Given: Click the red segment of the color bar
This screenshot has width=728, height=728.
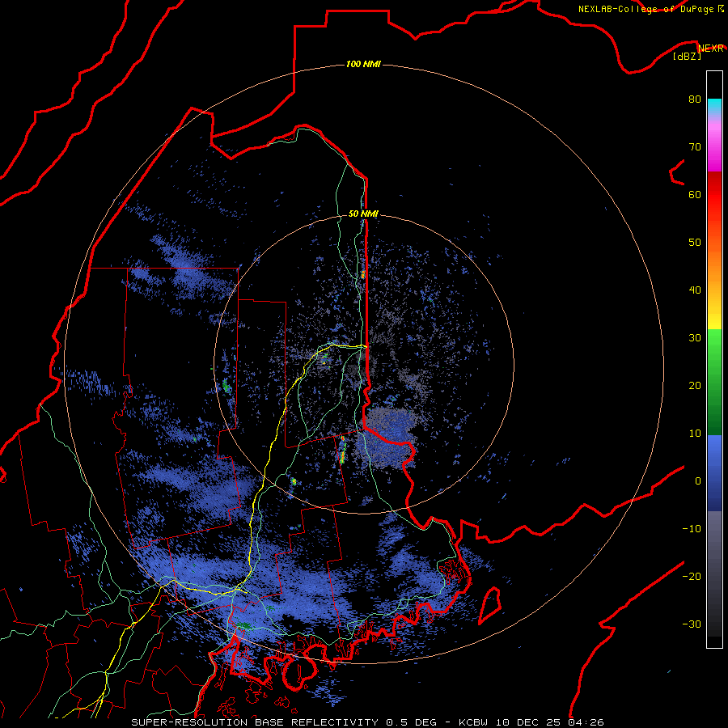Looking at the screenshot, I should (714, 195).
